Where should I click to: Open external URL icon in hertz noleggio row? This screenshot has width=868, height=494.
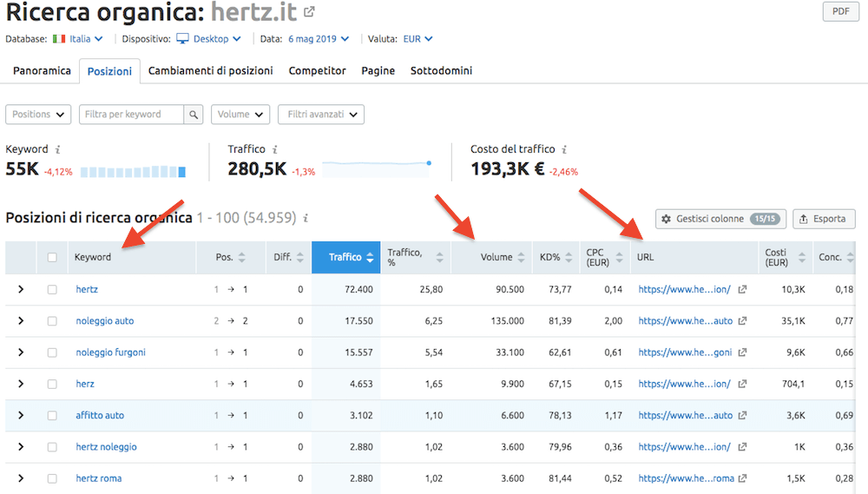[742, 447]
